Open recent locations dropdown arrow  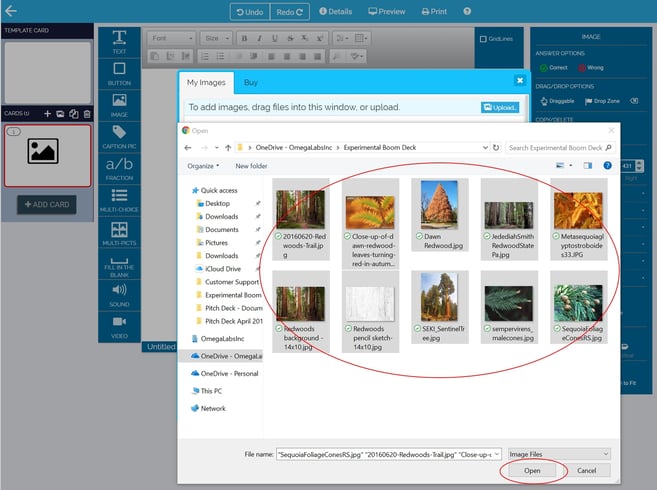pyautogui.click(x=216, y=148)
